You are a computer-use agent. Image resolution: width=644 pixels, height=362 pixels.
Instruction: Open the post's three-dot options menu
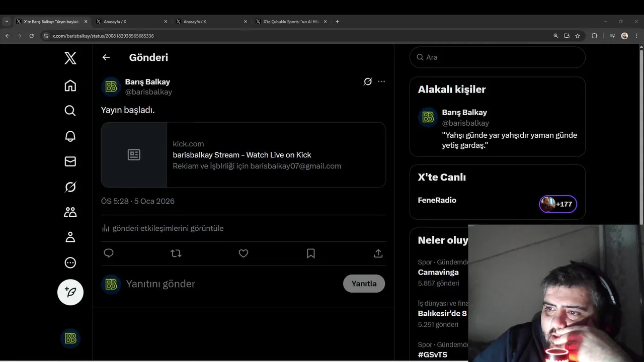tap(381, 81)
